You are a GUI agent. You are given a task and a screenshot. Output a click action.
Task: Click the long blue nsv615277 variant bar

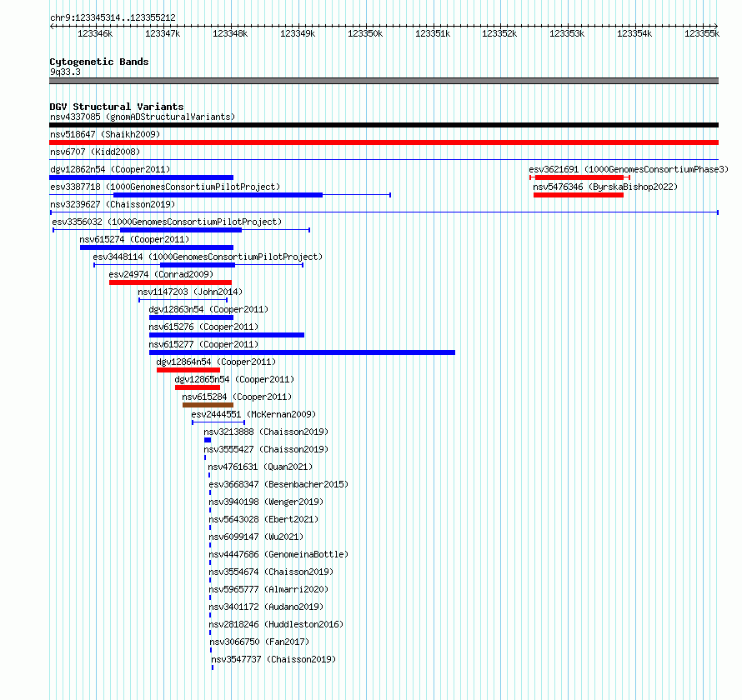coord(302,352)
